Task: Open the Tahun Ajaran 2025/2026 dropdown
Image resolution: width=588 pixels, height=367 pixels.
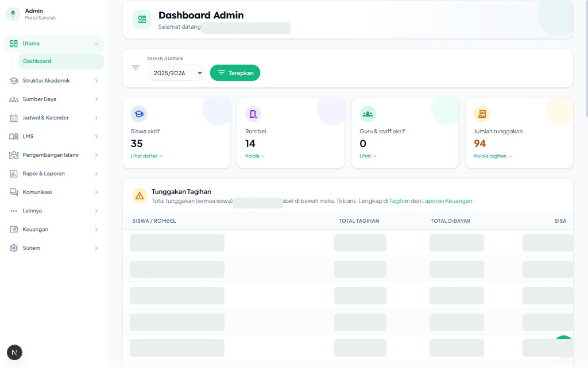Action: pyautogui.click(x=175, y=73)
